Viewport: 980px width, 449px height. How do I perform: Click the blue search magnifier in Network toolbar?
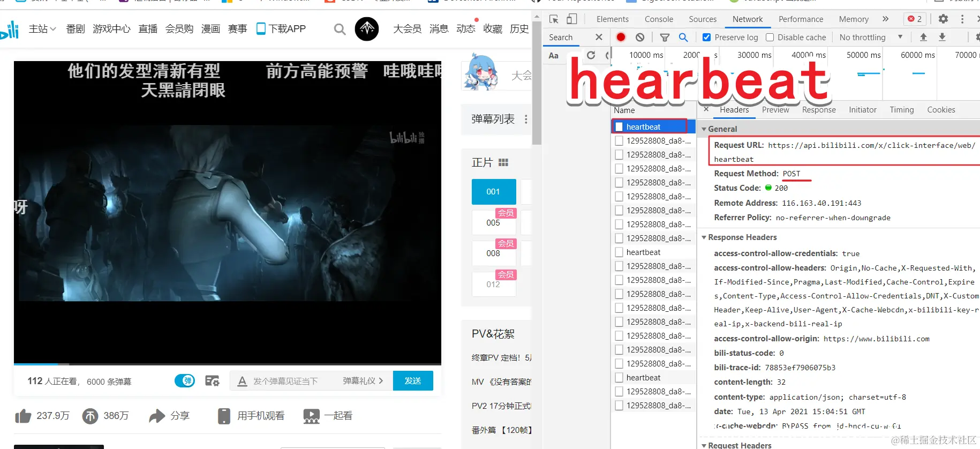coord(683,38)
